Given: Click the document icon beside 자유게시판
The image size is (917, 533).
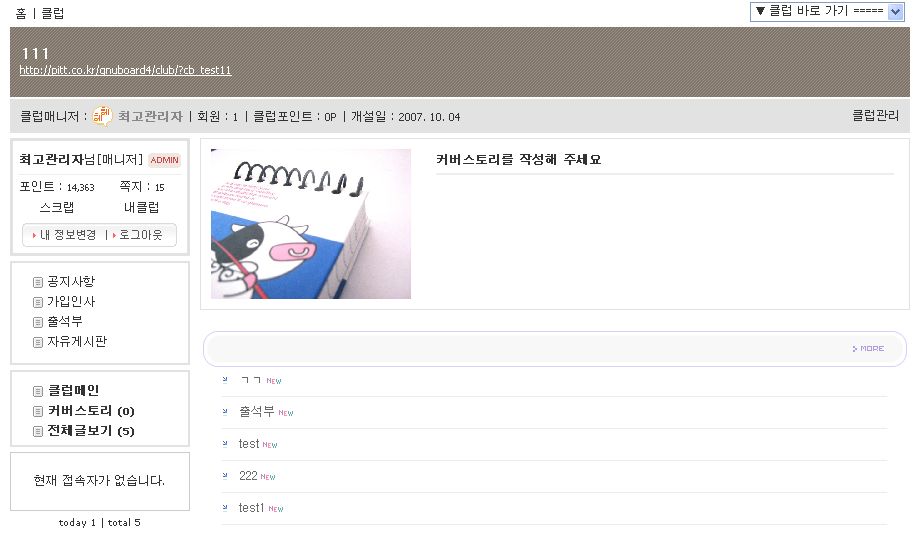Looking at the screenshot, I should point(38,342).
